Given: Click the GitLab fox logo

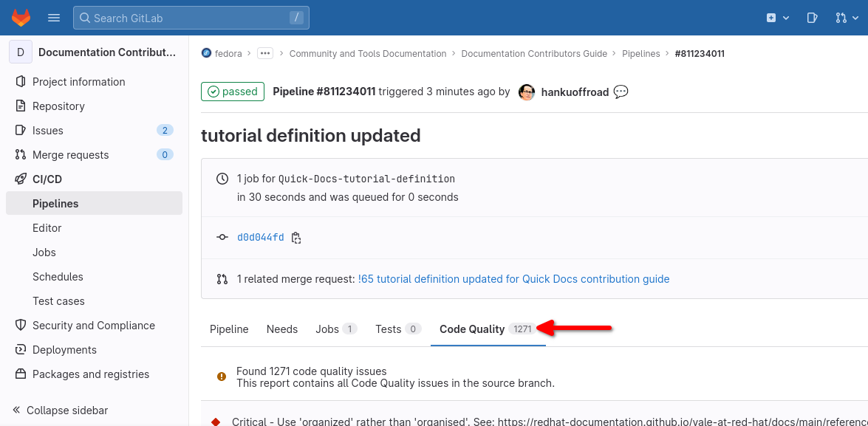Looking at the screenshot, I should [x=21, y=18].
